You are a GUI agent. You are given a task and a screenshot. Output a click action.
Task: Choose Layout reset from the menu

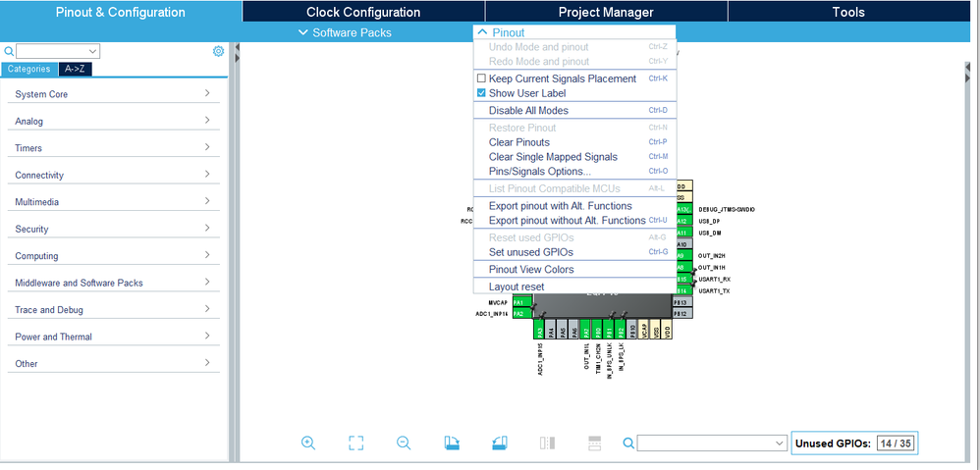(574, 287)
